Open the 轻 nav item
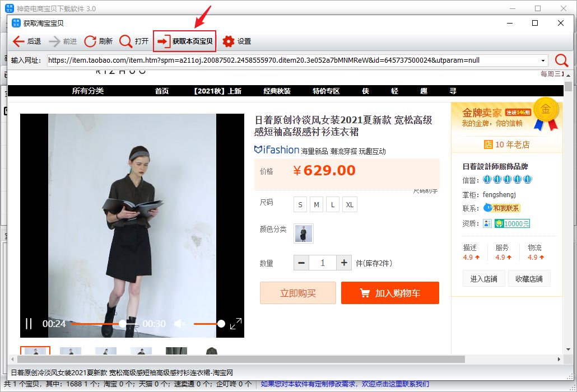Image resolution: width=577 pixels, height=392 pixels. [395, 91]
